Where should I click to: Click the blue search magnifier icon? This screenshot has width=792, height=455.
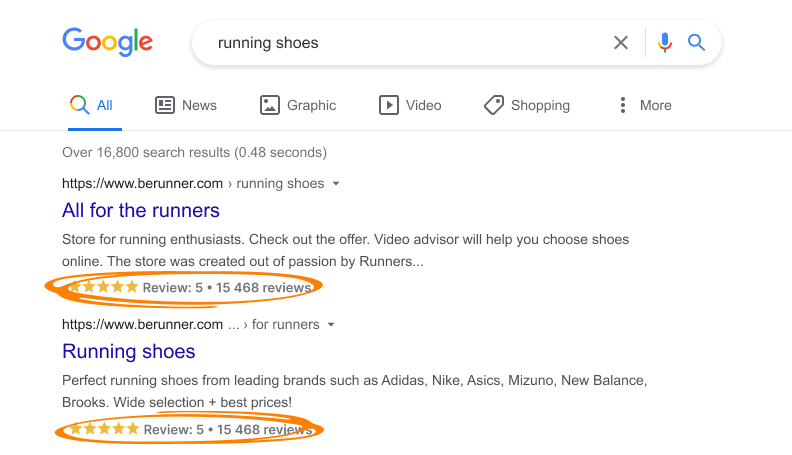tap(697, 43)
